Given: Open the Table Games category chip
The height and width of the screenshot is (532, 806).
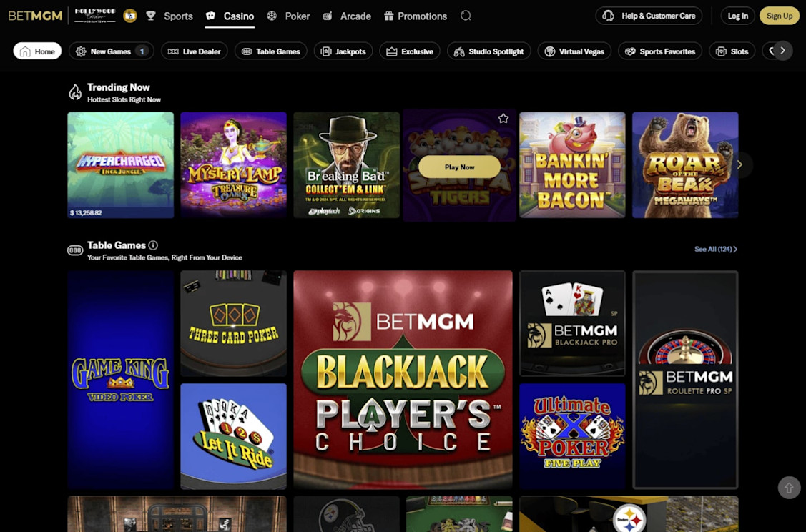Looking at the screenshot, I should [271, 51].
